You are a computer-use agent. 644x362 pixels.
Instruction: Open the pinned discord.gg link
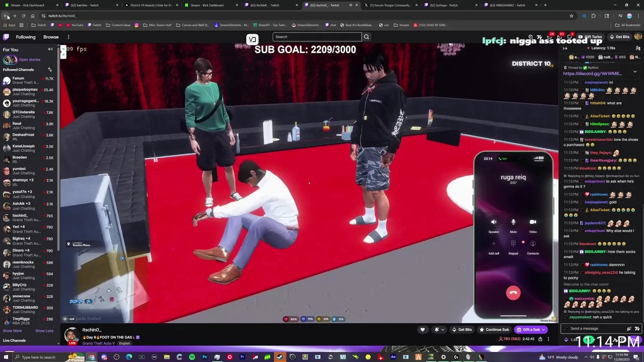pyautogui.click(x=592, y=73)
